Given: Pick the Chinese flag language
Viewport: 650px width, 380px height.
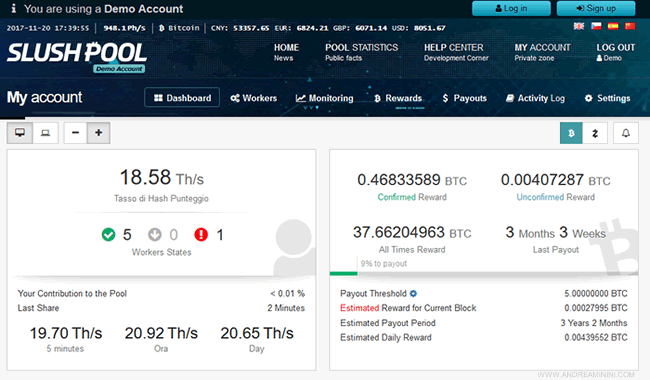Looking at the screenshot, I should 630,26.
